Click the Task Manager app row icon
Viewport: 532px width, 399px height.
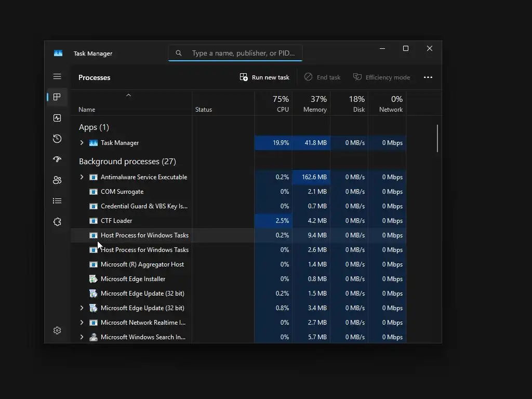[94, 143]
